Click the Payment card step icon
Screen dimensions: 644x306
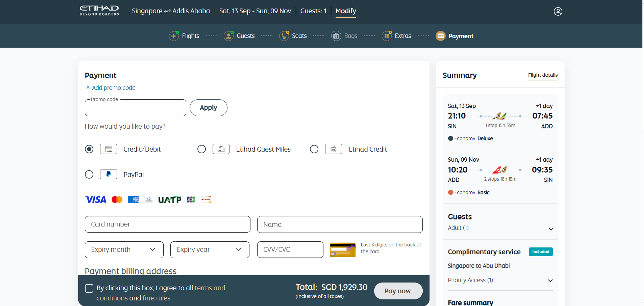(441, 36)
